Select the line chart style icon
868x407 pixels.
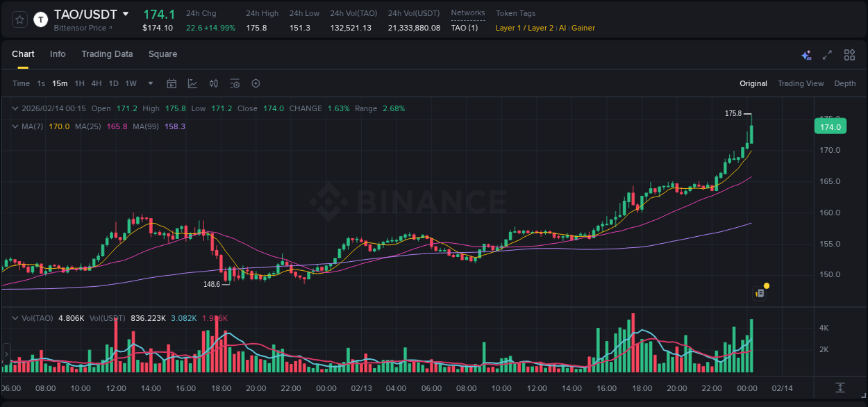click(192, 83)
